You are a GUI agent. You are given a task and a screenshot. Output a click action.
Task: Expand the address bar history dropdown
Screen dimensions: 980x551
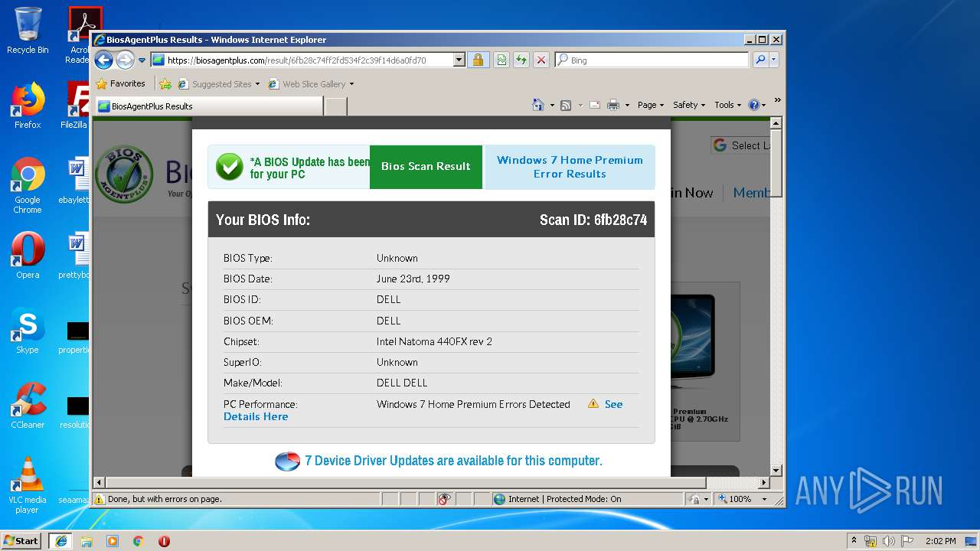[x=459, y=60]
